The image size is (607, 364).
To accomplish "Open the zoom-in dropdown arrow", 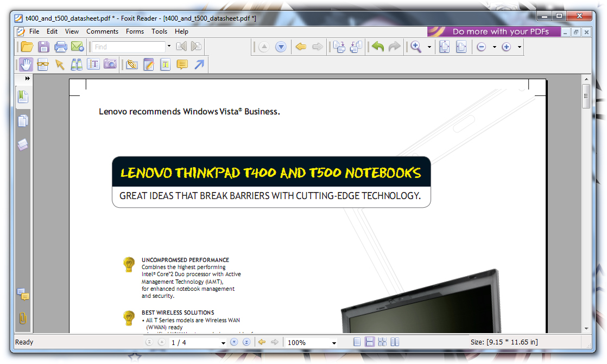I will 520,47.
